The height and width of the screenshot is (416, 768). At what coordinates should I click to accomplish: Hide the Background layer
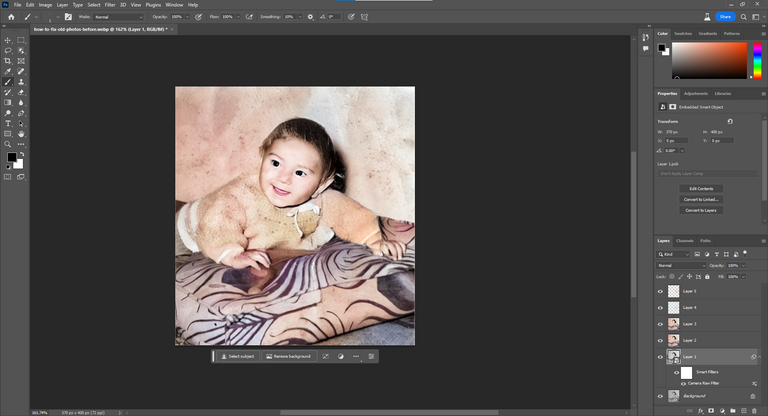pos(660,396)
